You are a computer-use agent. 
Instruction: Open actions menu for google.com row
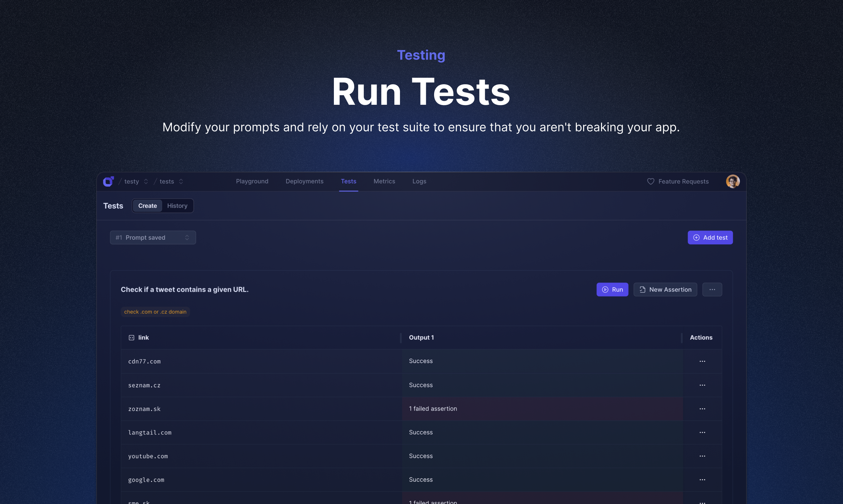[x=702, y=479]
